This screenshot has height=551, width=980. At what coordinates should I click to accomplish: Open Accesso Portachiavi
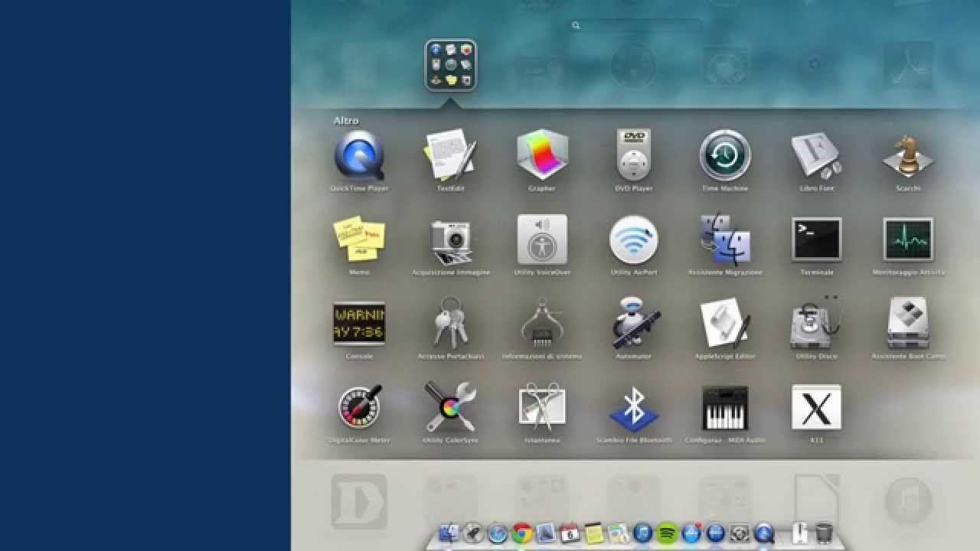coord(451,324)
